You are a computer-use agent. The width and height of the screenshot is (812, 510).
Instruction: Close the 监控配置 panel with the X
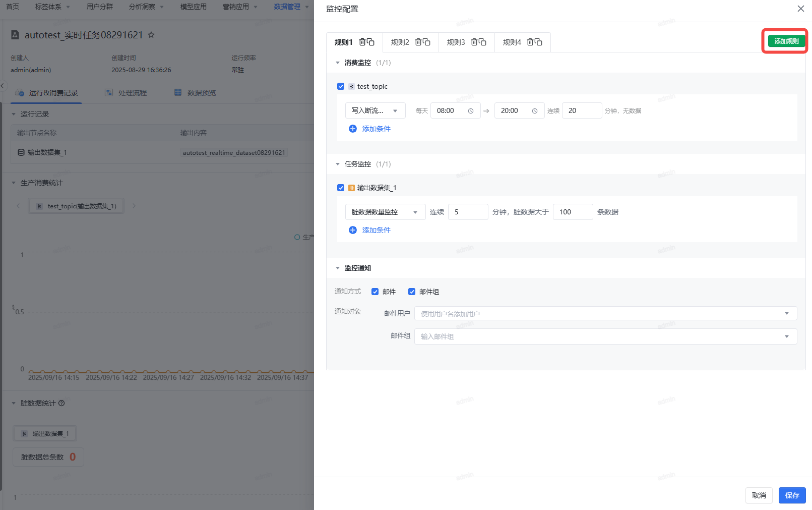click(x=800, y=9)
